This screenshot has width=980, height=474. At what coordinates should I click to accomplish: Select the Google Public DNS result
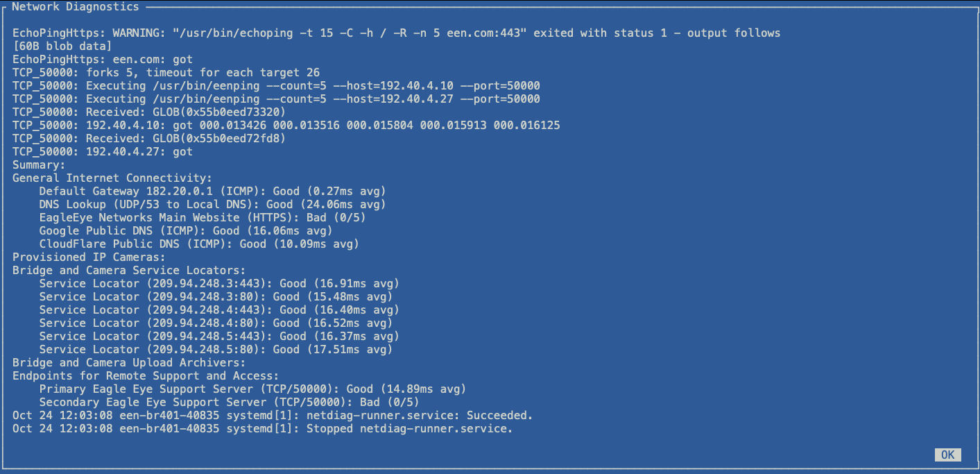186,231
